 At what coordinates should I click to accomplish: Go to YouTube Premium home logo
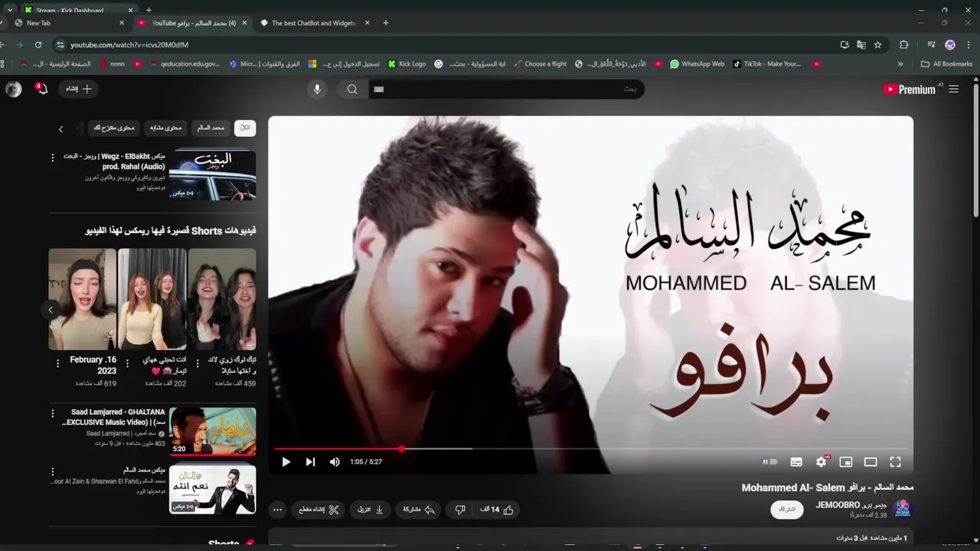(910, 90)
